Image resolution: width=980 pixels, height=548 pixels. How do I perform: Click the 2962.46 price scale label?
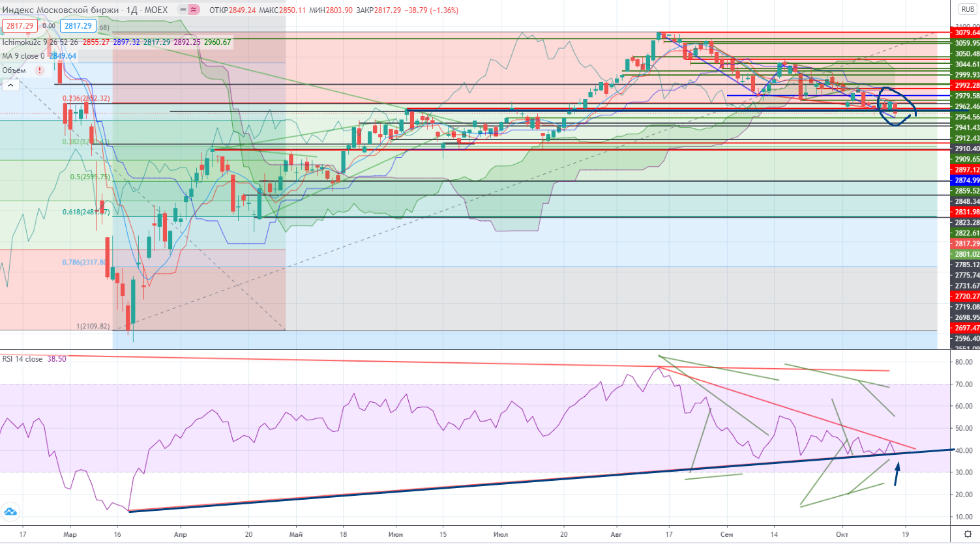(966, 107)
